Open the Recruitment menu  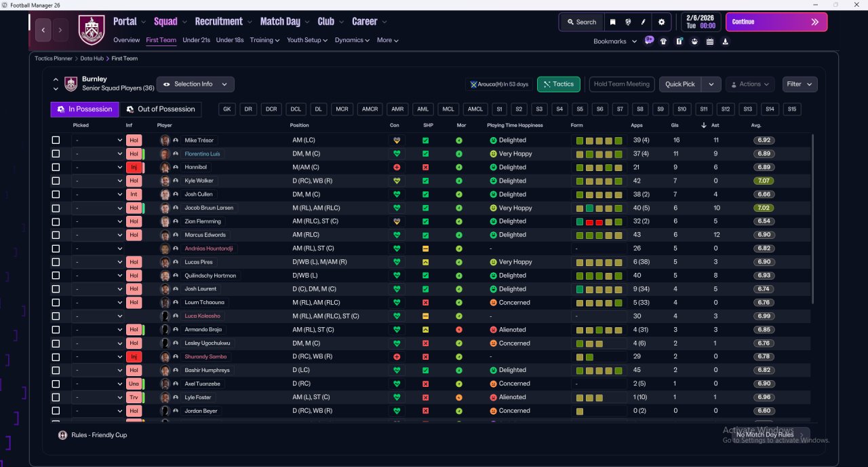223,22
